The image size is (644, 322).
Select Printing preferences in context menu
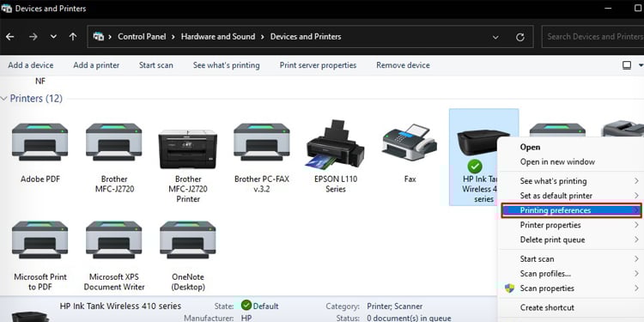[x=571, y=210]
